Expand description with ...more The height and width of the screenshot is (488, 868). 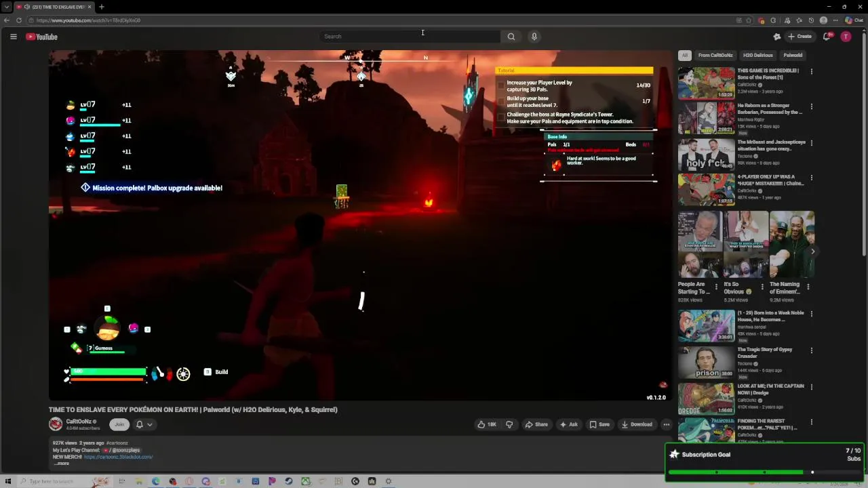click(62, 464)
